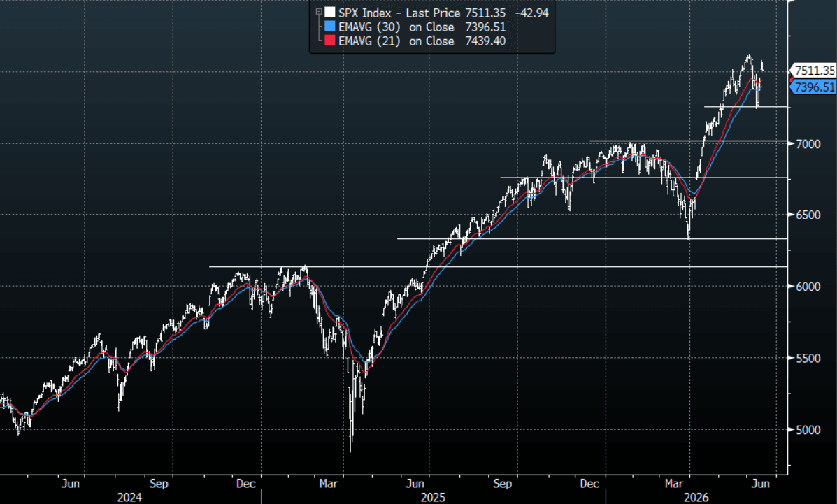Select the lowest horizontal line near 6130
Screen dimensions: 837x504
tap(499, 266)
